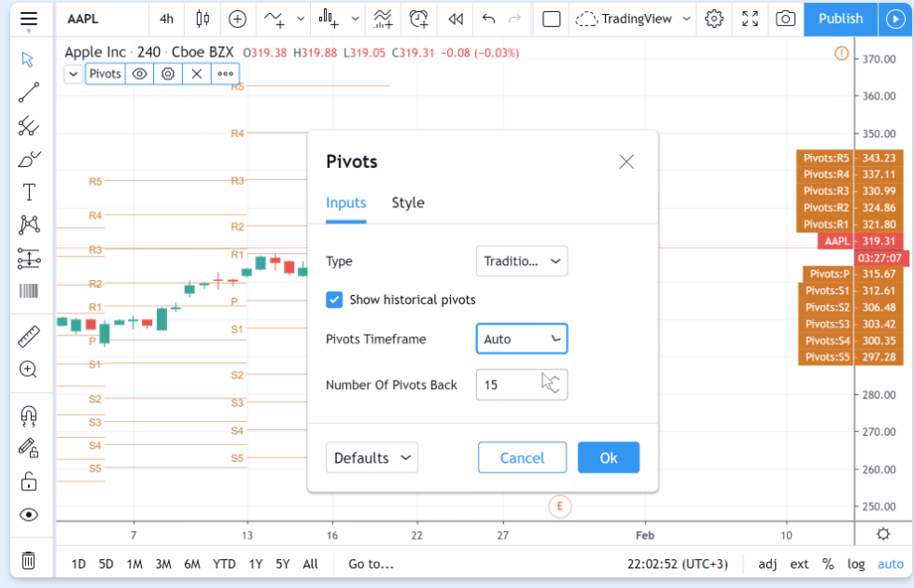Image resolution: width=914 pixels, height=588 pixels.
Task: Select the All date range
Action: click(310, 564)
